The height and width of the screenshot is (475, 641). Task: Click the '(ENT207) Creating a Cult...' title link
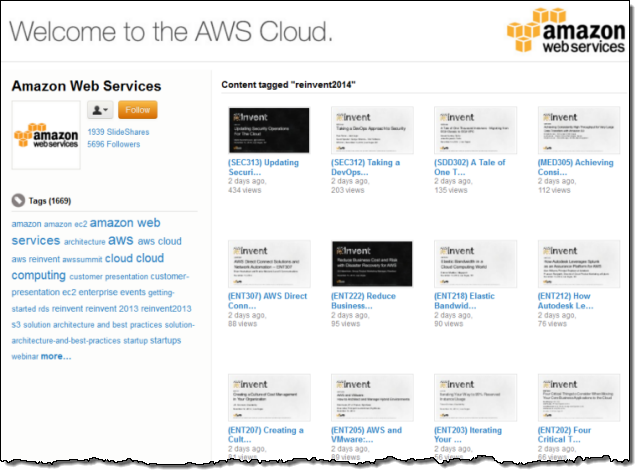point(266,435)
